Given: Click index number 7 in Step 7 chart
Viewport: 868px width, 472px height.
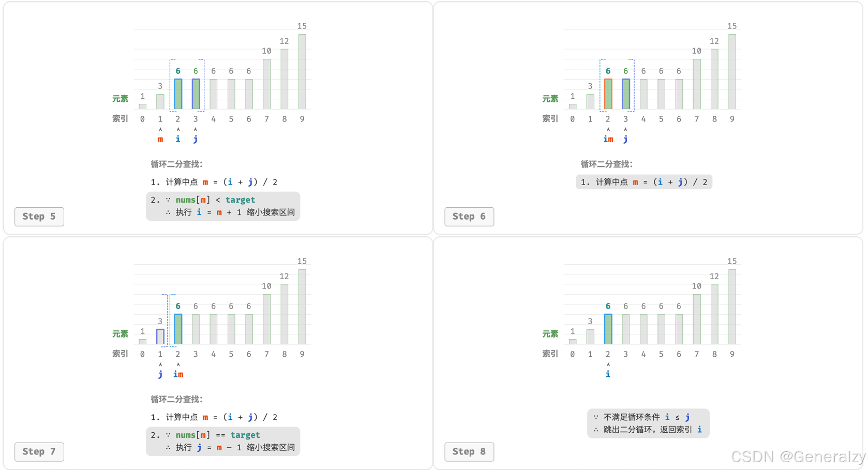Looking at the screenshot, I should point(267,354).
